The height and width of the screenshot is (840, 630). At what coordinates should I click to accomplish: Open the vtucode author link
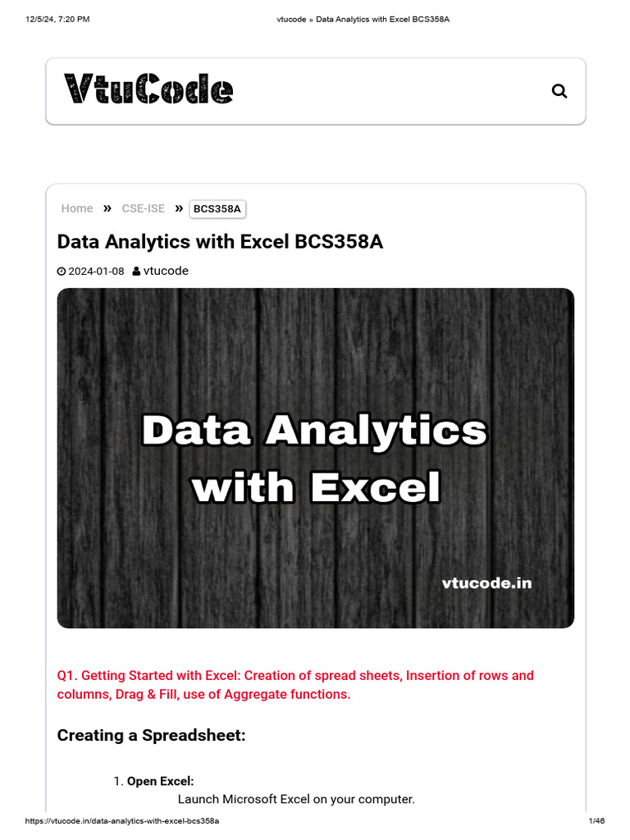(x=166, y=271)
